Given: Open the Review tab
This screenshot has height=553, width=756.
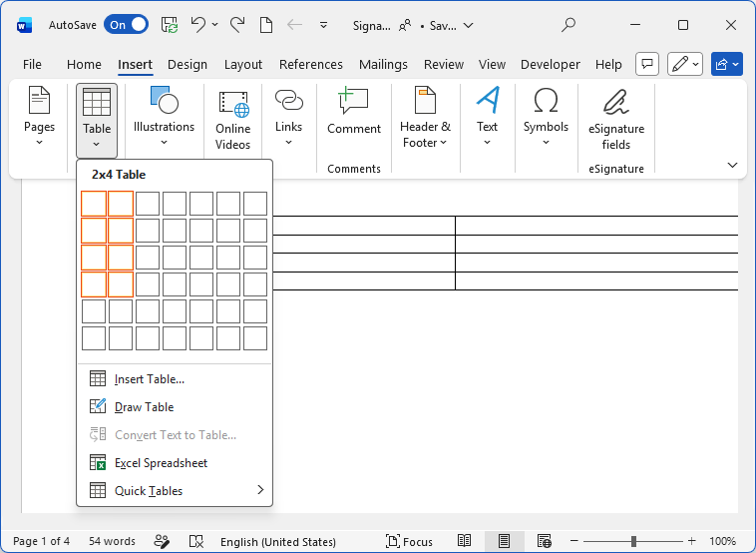Looking at the screenshot, I should pos(444,64).
